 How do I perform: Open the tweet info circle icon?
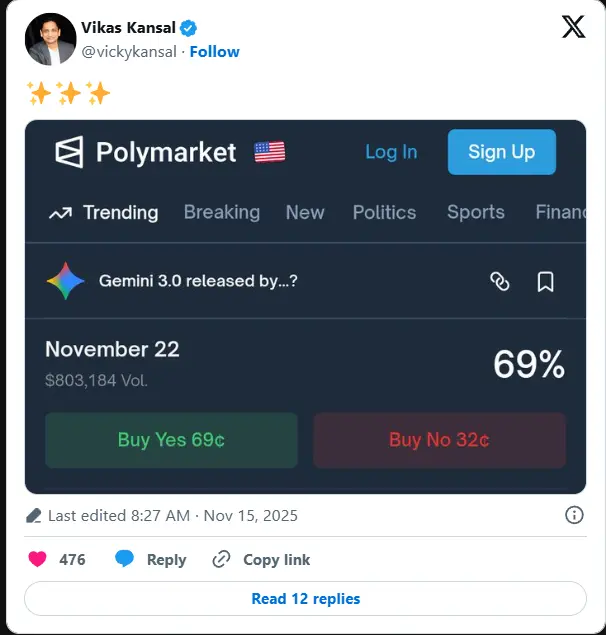574,515
